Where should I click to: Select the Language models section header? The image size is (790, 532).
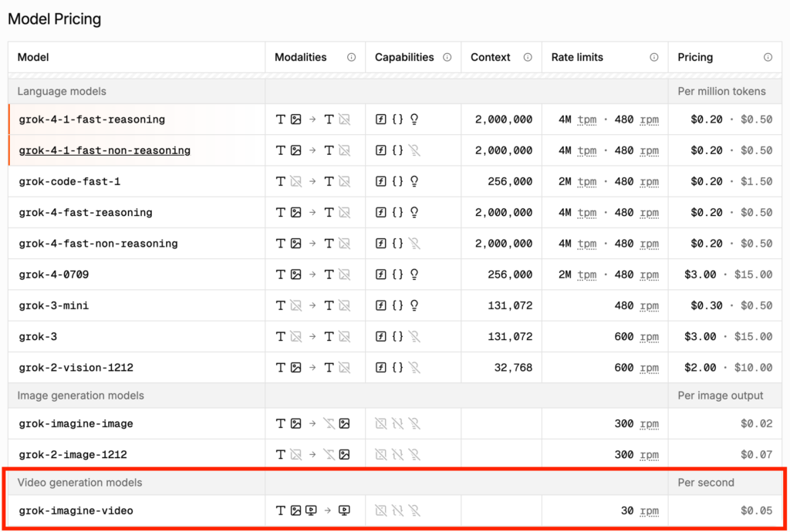[x=62, y=91]
